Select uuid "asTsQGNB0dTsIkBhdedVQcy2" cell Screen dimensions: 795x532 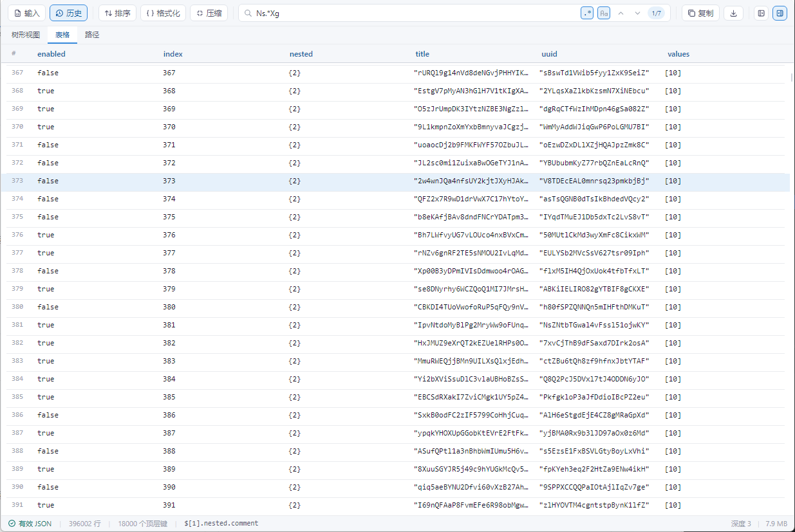coord(594,199)
